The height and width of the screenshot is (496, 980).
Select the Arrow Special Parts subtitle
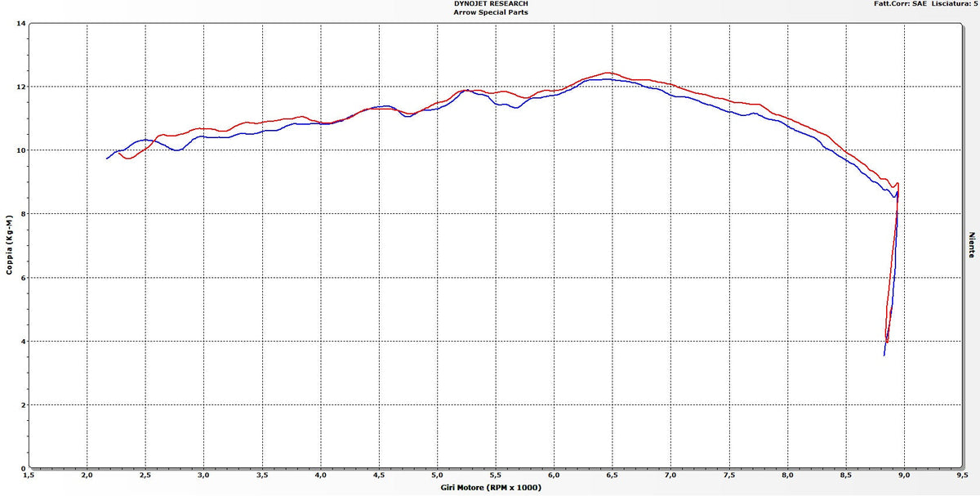pyautogui.click(x=489, y=12)
